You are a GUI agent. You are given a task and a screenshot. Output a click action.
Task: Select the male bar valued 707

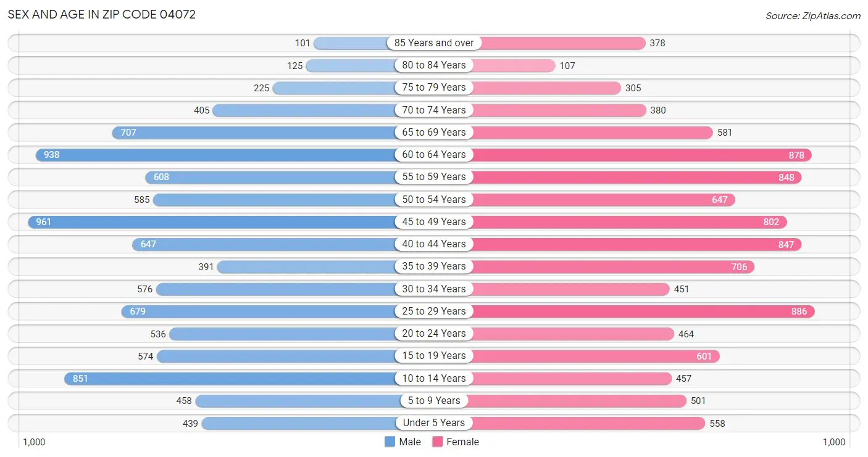pos(253,132)
